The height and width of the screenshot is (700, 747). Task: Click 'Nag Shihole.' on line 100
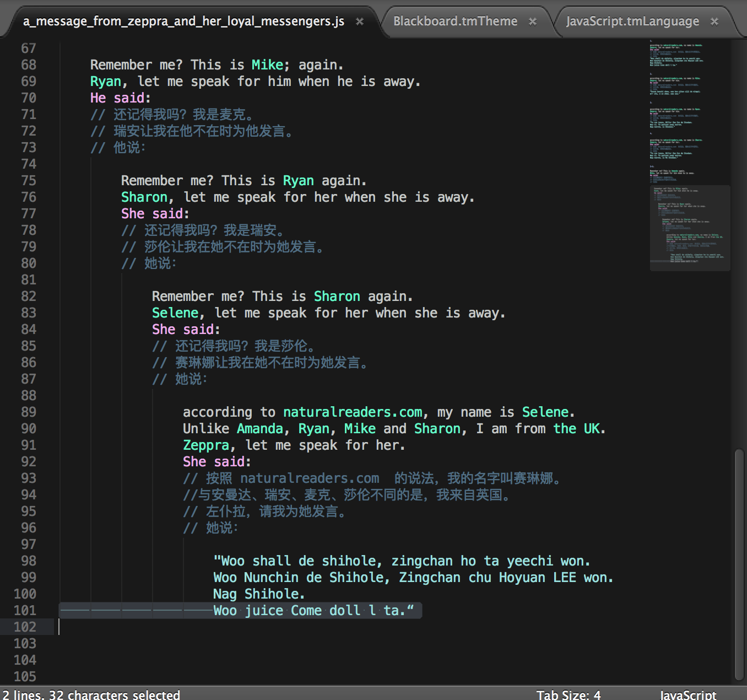point(259,594)
